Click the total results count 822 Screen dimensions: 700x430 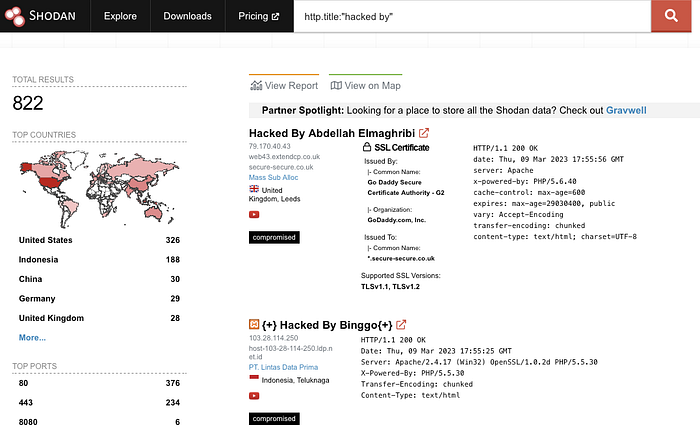[28, 103]
